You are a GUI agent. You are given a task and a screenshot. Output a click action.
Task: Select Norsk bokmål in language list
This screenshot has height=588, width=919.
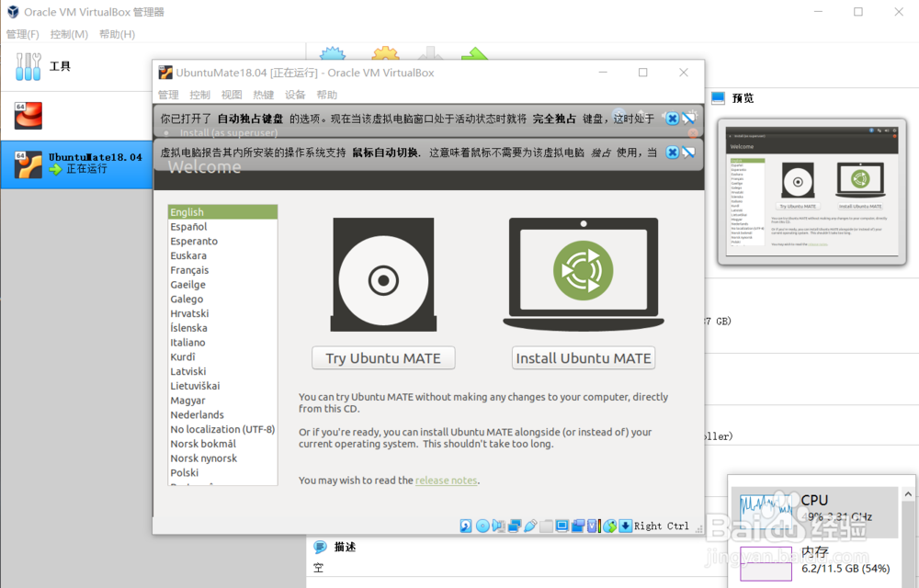tap(222, 444)
